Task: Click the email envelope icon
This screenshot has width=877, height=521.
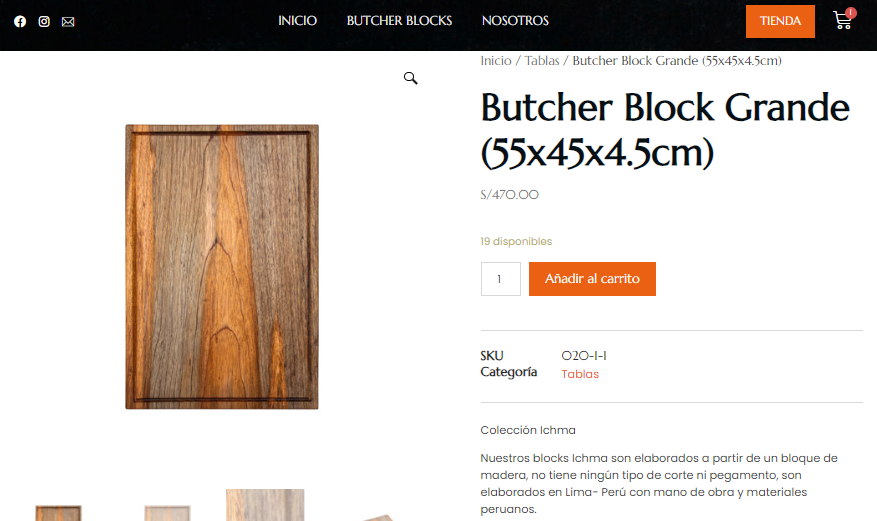Action: point(68,22)
